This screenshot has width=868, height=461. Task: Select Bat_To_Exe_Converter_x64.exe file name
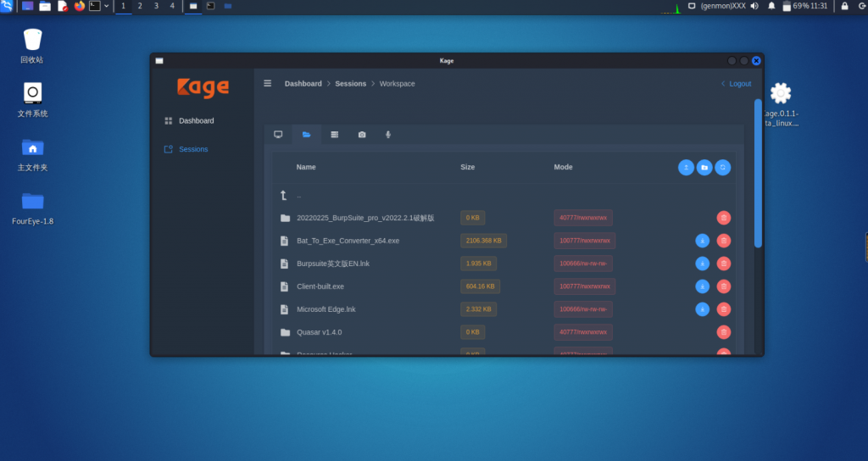click(x=348, y=241)
